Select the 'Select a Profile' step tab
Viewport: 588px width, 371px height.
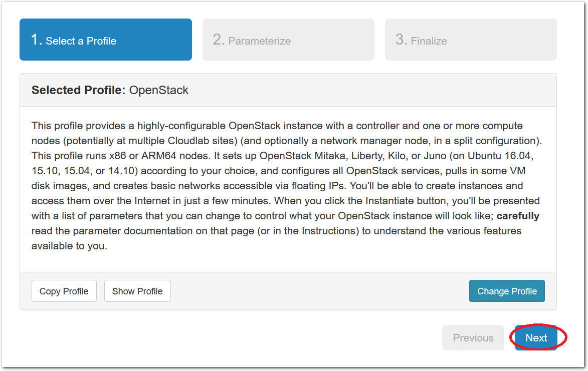point(106,40)
